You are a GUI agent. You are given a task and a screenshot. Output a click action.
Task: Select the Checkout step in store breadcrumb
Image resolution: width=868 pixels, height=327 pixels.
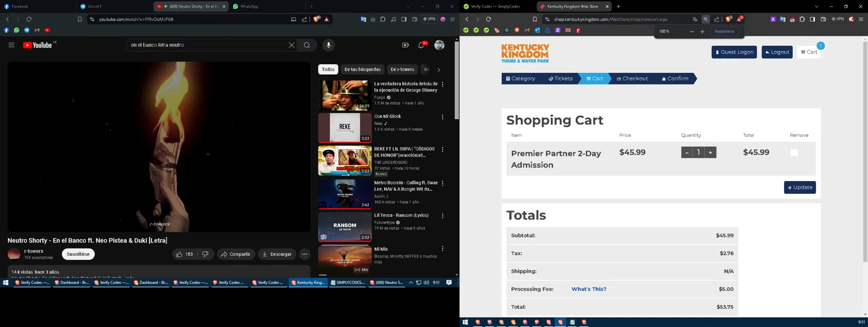click(632, 79)
